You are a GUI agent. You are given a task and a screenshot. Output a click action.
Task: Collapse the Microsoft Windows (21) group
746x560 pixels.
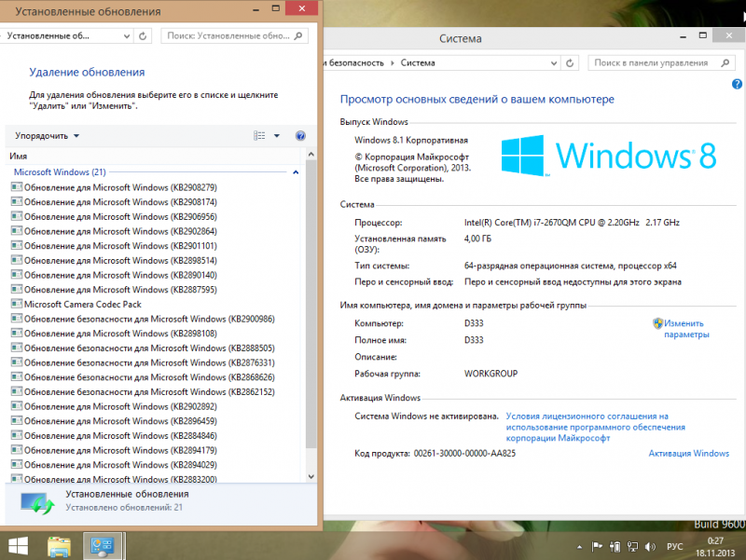296,172
